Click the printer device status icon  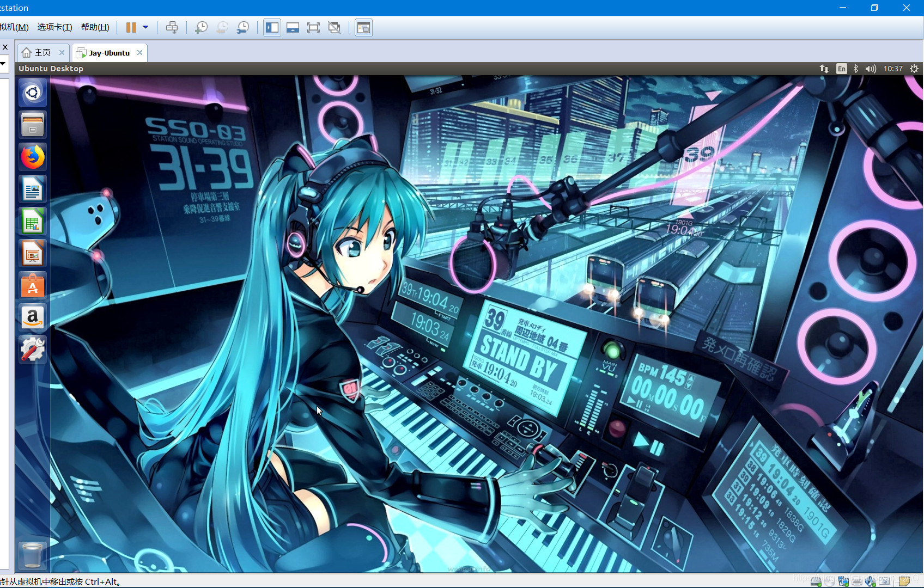click(x=857, y=581)
